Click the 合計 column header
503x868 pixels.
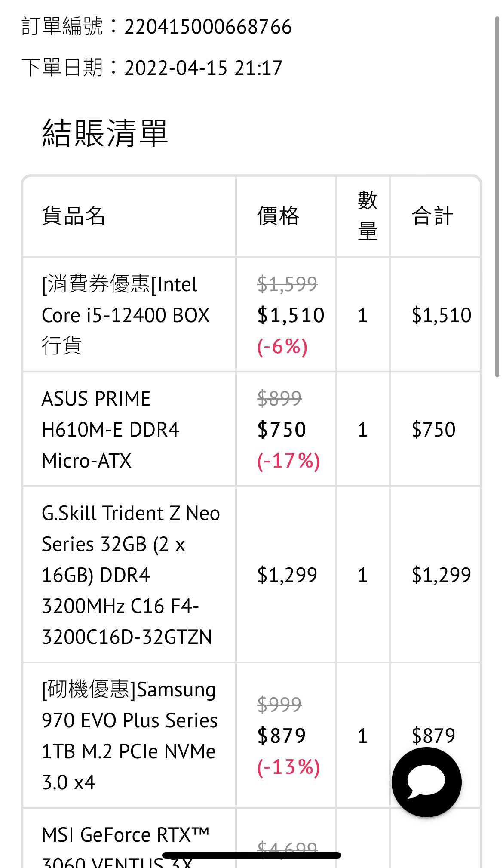432,215
